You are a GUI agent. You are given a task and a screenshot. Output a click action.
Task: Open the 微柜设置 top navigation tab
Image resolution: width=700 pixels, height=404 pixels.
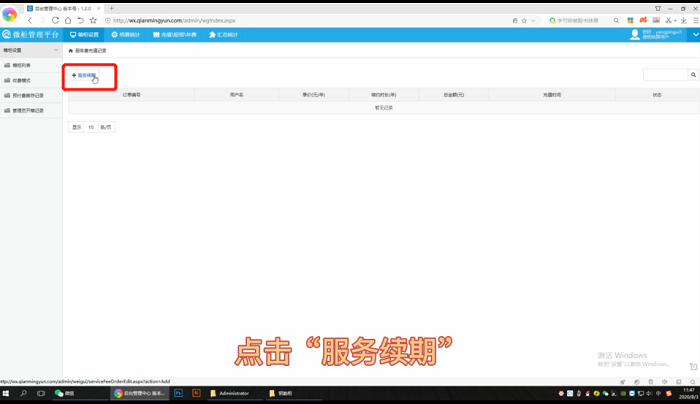[85, 34]
